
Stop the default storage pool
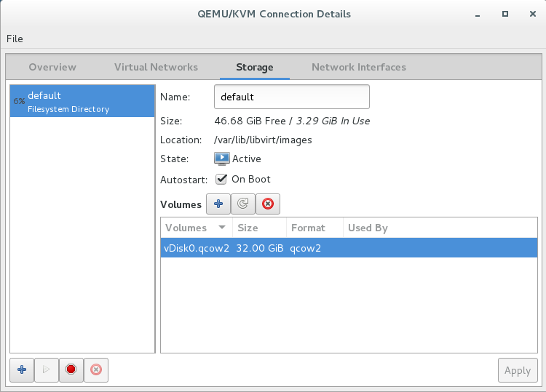(71, 369)
